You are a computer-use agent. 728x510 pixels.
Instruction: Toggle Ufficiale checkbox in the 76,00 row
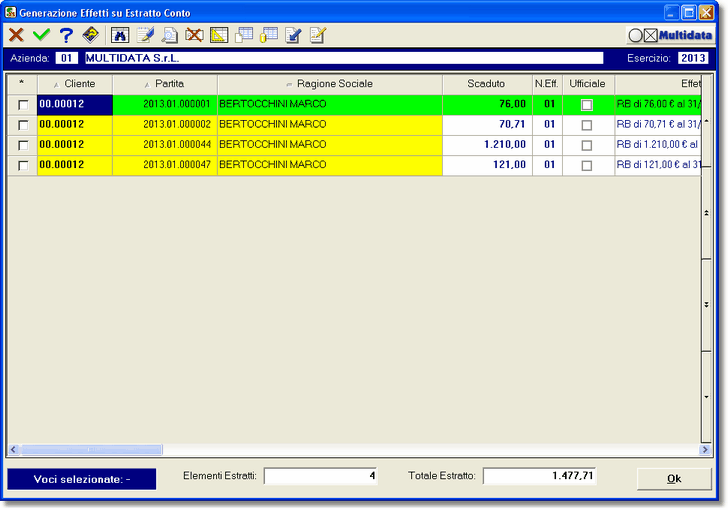coord(587,105)
